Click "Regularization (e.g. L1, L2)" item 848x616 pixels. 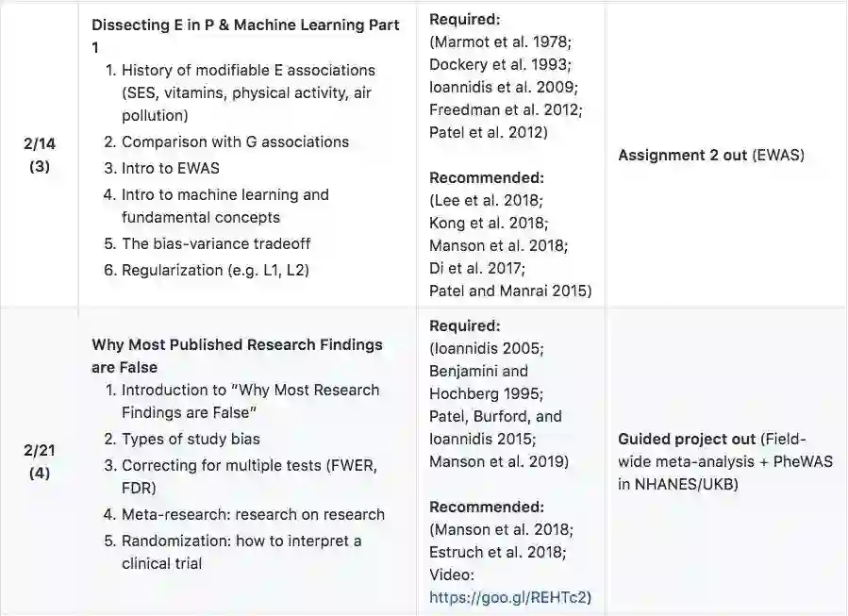(x=215, y=270)
